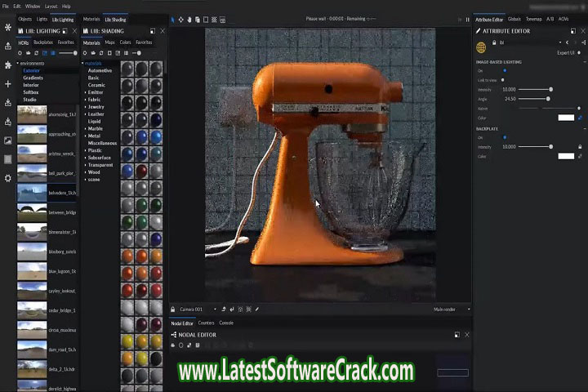
Task: Select the arrow pointer tool in viewport toolbar
Action: [173, 19]
